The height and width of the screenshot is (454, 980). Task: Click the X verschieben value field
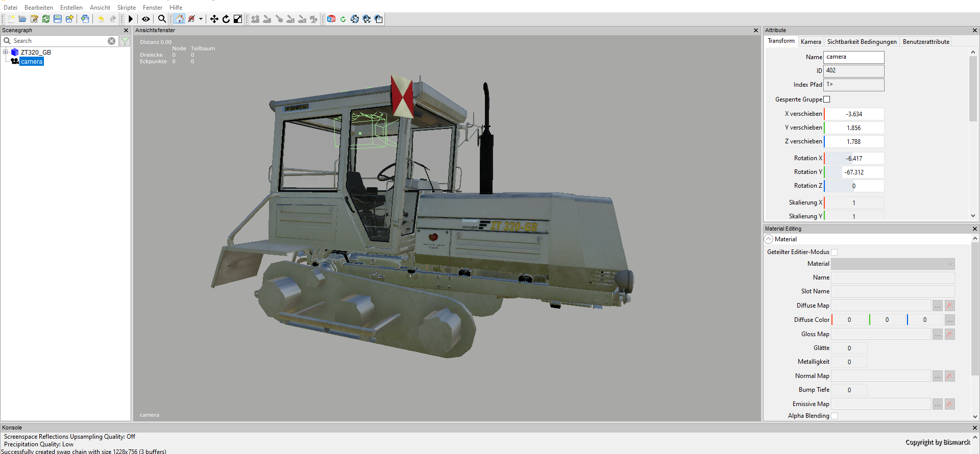[854, 114]
